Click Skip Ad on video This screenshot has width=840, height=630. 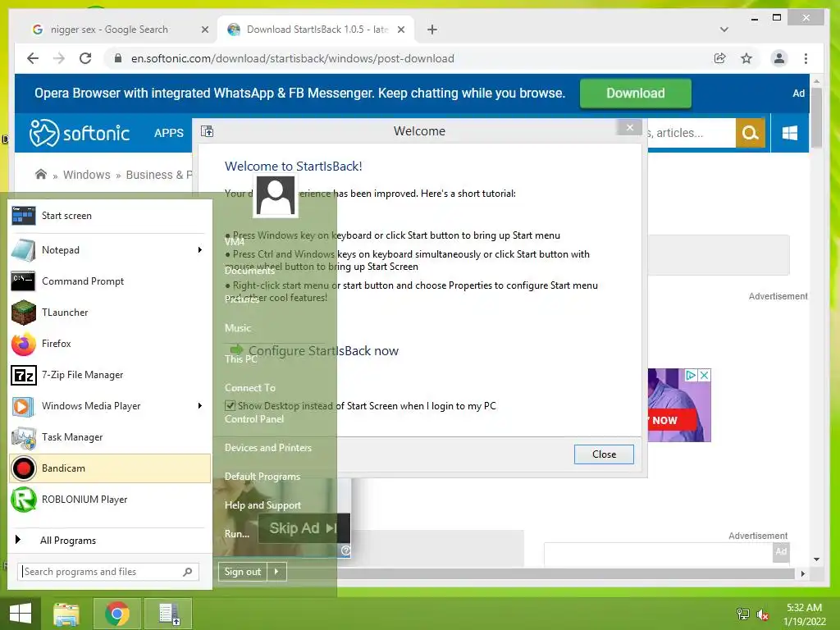(x=304, y=528)
